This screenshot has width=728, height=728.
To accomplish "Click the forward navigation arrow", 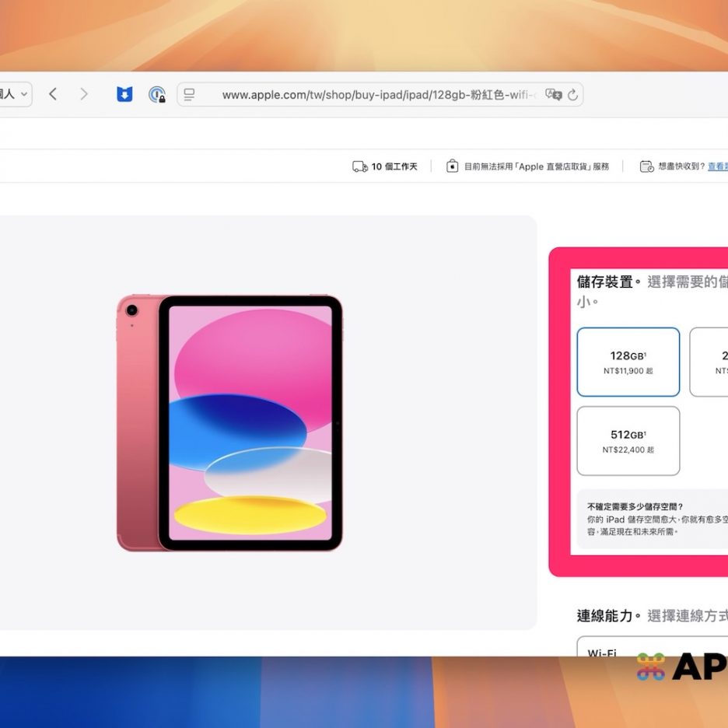I will coord(84,95).
